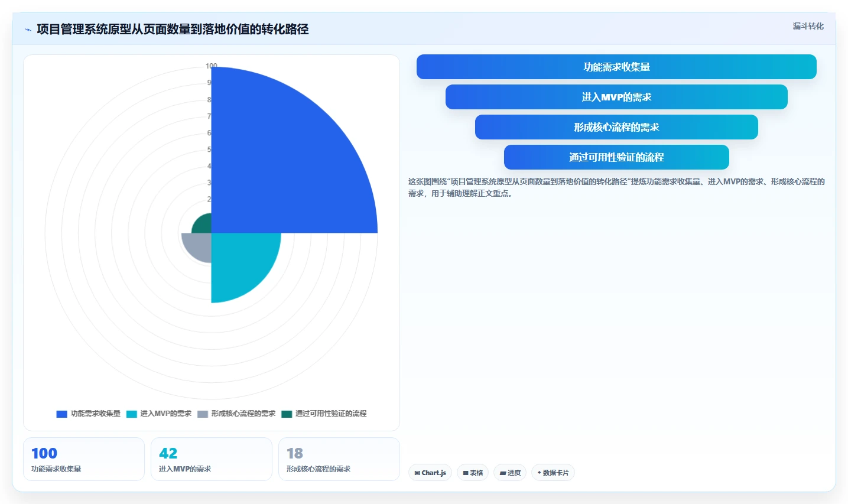Toggle the 通过可用性验证的流程 green legend swatch
The image size is (848, 504).
point(287,414)
